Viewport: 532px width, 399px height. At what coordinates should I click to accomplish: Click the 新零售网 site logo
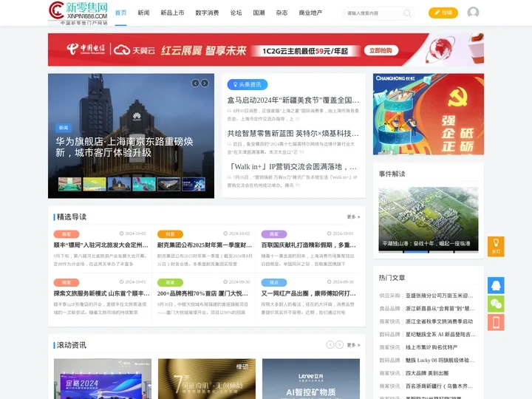pyautogui.click(x=78, y=13)
